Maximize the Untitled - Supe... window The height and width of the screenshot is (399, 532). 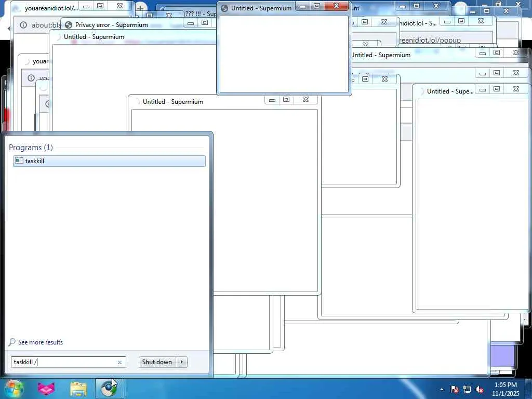click(x=496, y=89)
